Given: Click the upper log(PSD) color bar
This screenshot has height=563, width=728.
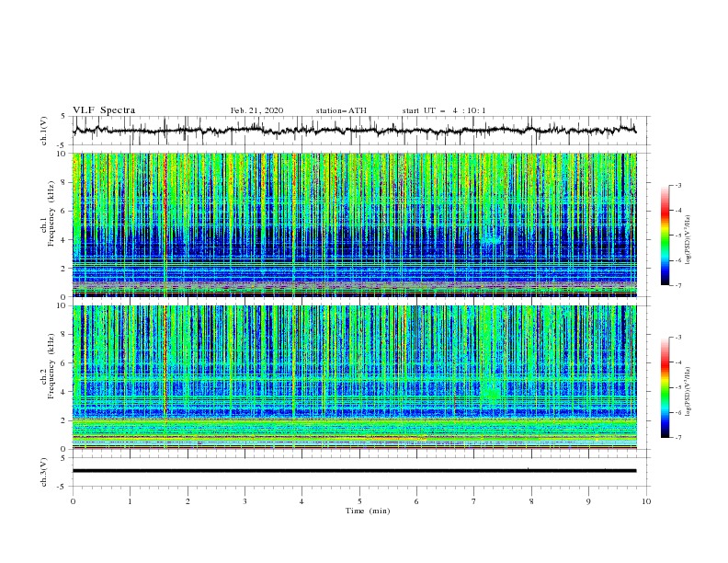Looking at the screenshot, I should [665, 236].
